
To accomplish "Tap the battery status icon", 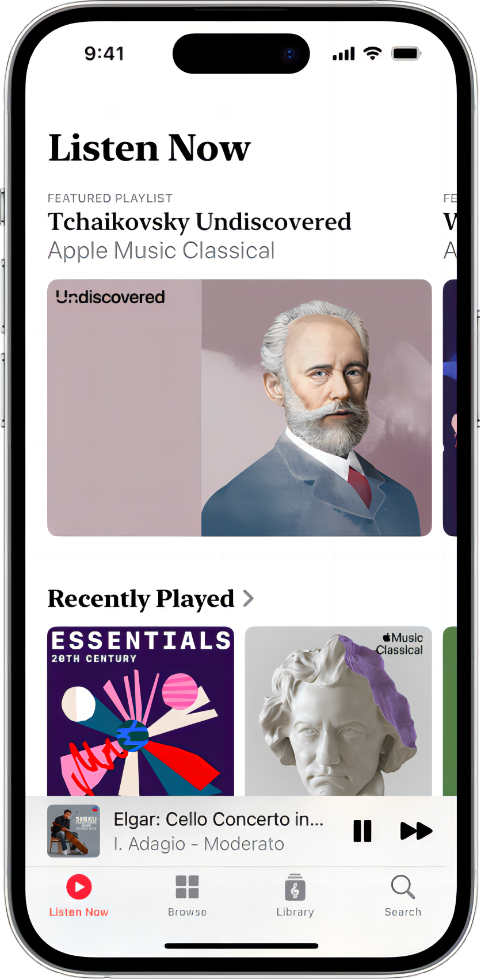I will pyautogui.click(x=407, y=53).
